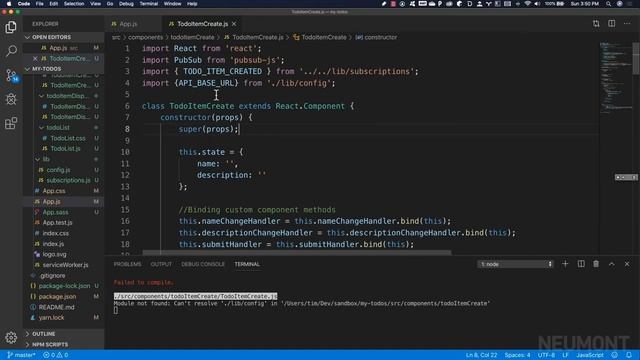
Task: Click the feedback smiley in status bar
Action: point(615,355)
